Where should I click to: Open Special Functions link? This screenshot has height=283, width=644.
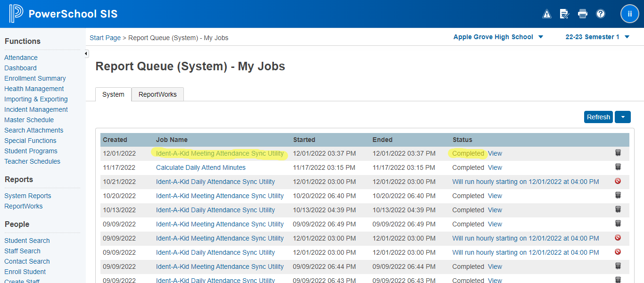30,141
